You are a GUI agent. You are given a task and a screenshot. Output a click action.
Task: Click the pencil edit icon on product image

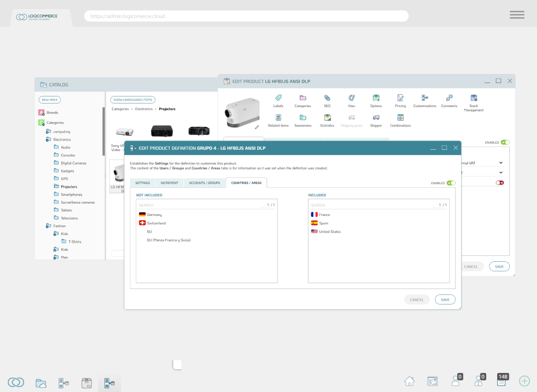[257, 127]
